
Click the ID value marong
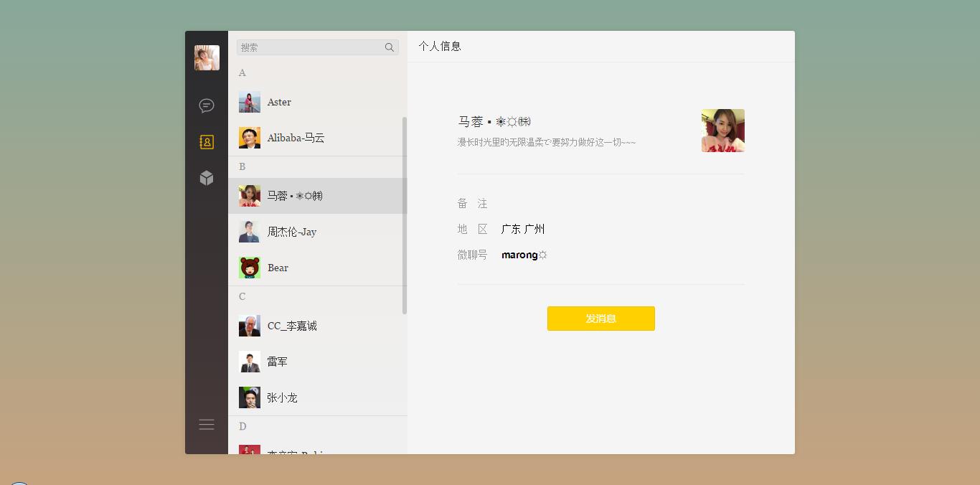524,255
